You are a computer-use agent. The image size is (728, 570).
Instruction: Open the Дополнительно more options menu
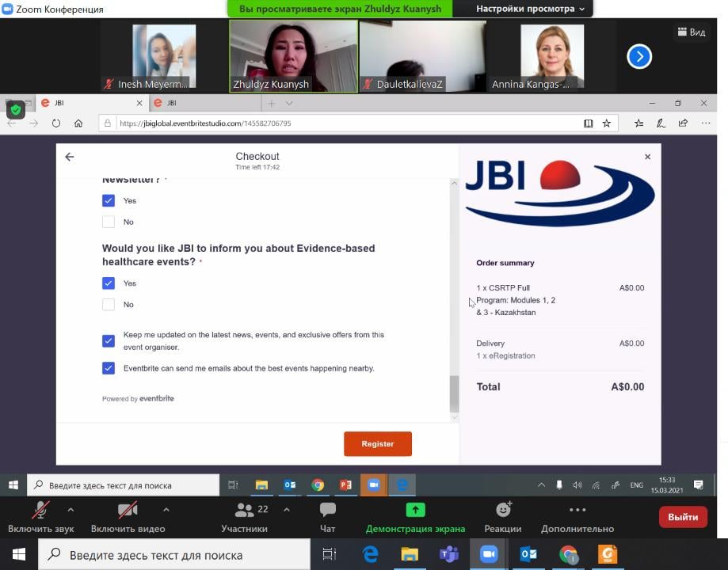[x=577, y=511]
